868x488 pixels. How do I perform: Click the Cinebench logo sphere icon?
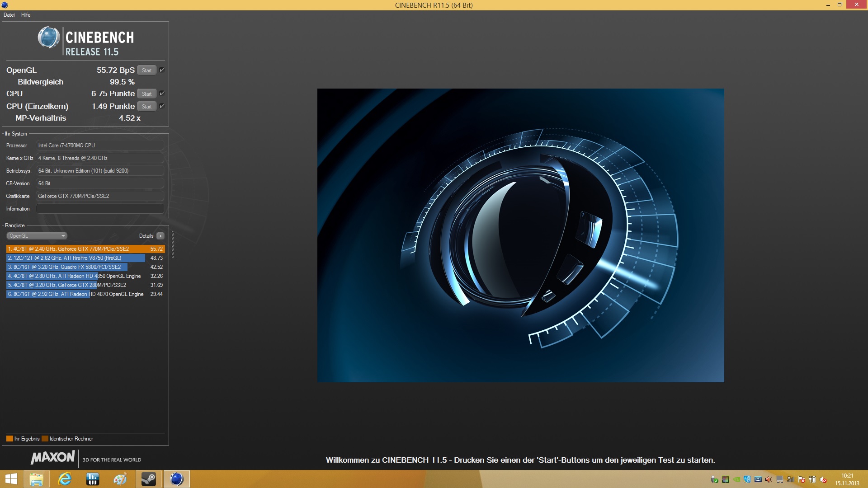[48, 38]
